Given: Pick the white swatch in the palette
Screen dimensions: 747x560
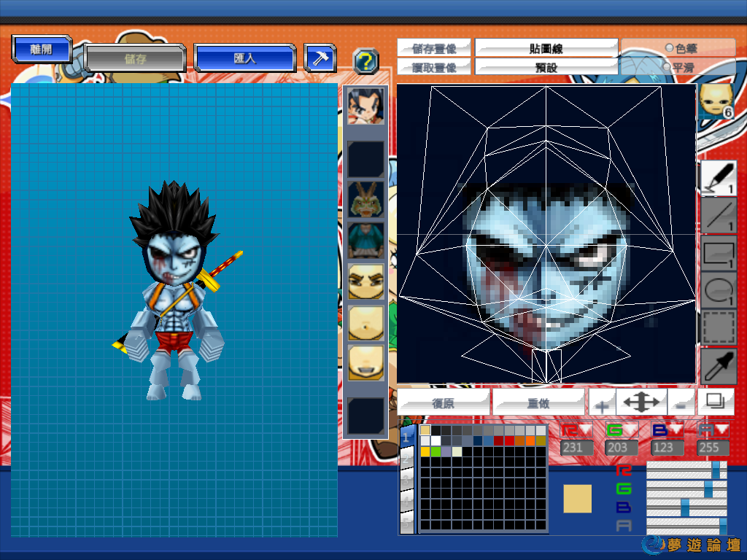Looking at the screenshot, I should point(436,440).
